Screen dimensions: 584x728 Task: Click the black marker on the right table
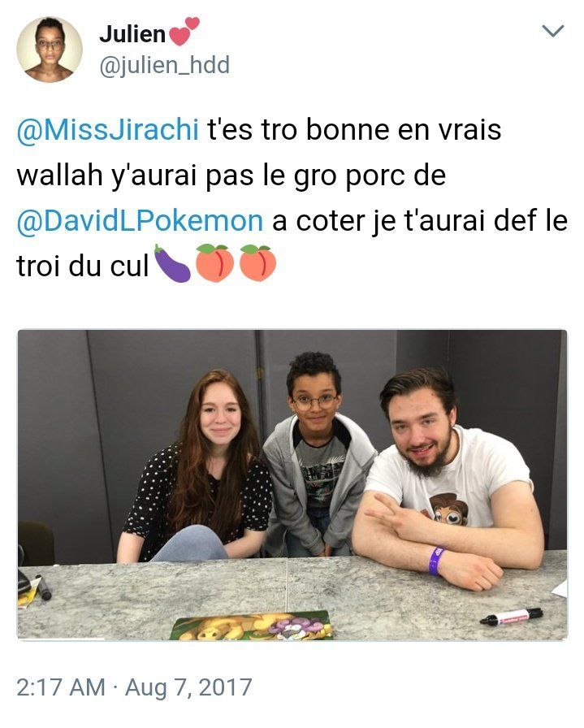[x=511, y=617]
